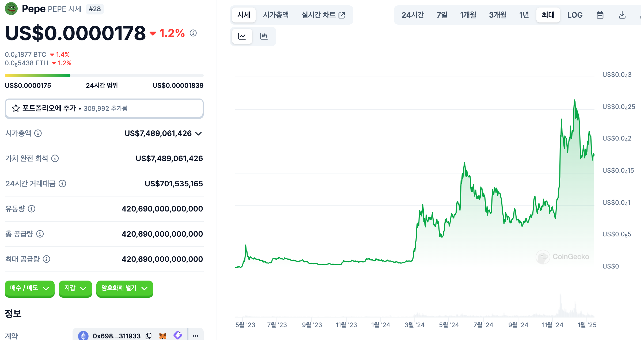The width and height of the screenshot is (644, 340).
Task: Open the contract address in MetaMask
Action: (x=163, y=336)
